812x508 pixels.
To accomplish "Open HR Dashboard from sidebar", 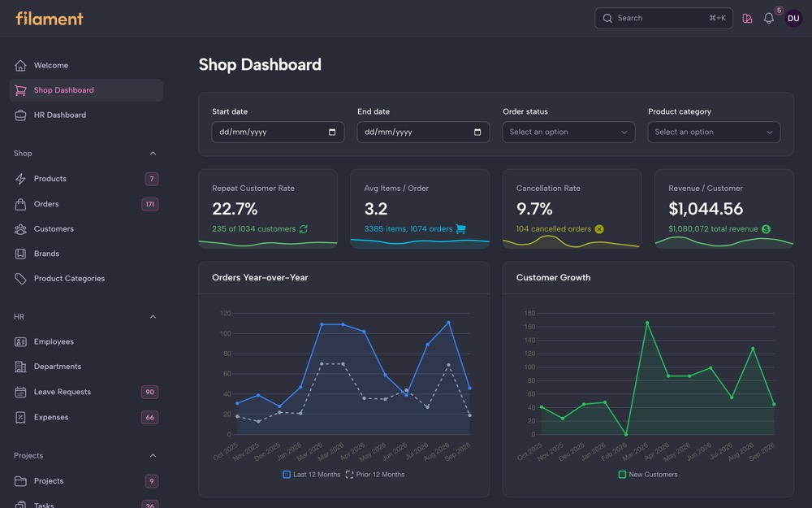I will click(86, 115).
